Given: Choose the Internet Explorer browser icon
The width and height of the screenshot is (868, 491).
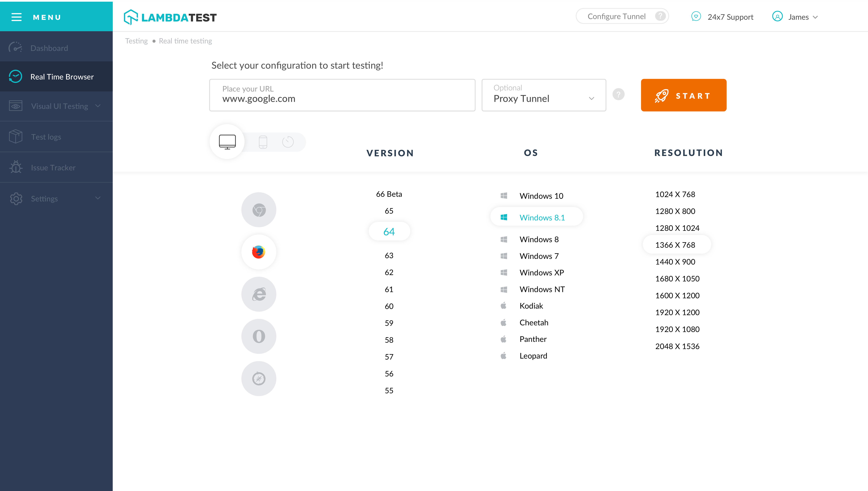Looking at the screenshot, I should pos(259,294).
